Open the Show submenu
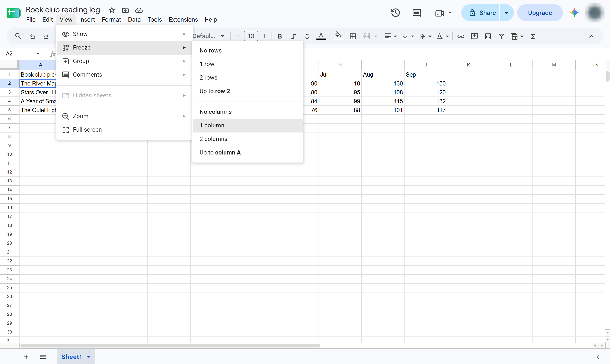The image size is (610, 364). (125, 34)
